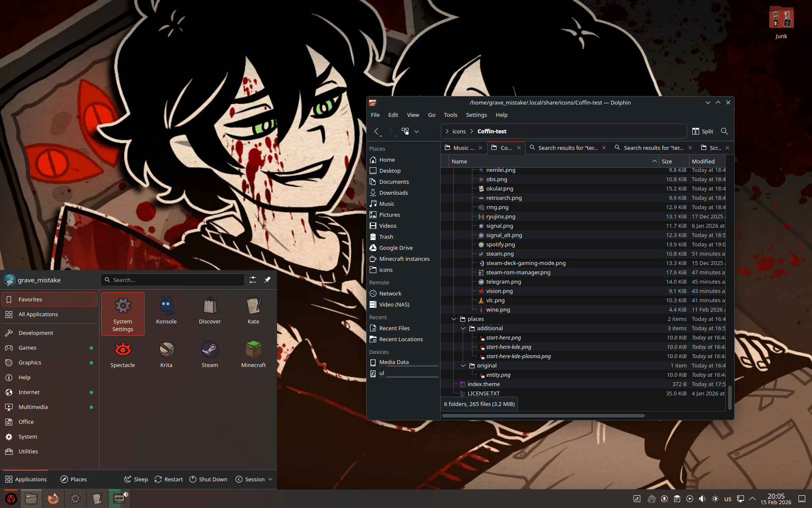Open Spectacle from launcher favorites
The height and width of the screenshot is (508, 812).
click(123, 353)
